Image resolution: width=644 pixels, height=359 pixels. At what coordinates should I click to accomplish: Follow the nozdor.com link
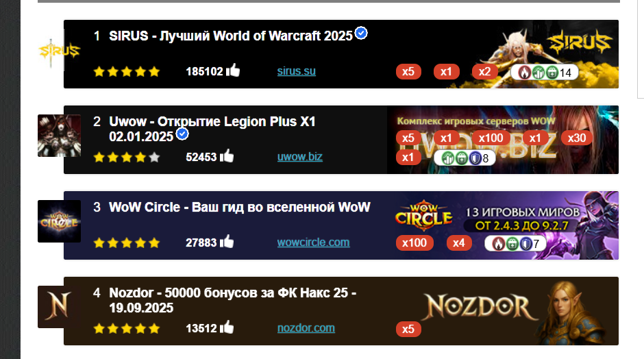pyautogui.click(x=306, y=328)
